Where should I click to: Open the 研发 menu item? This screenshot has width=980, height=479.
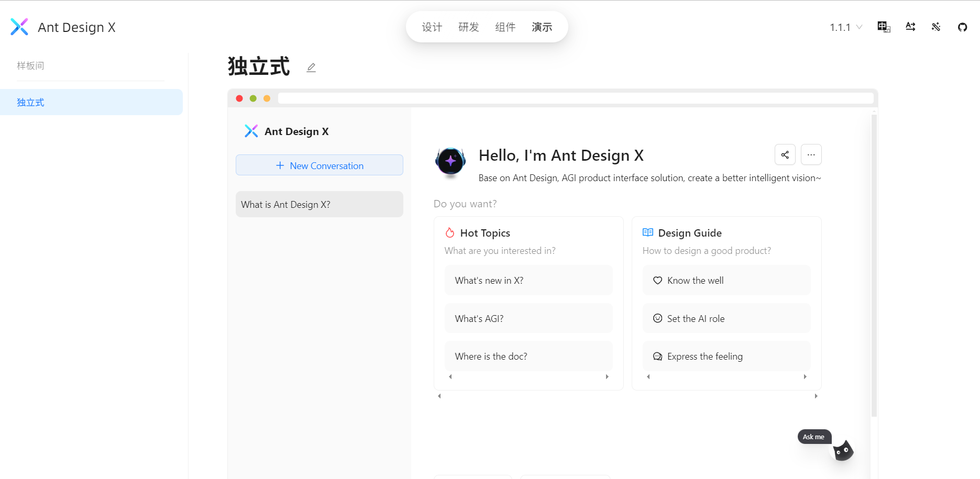(x=469, y=27)
